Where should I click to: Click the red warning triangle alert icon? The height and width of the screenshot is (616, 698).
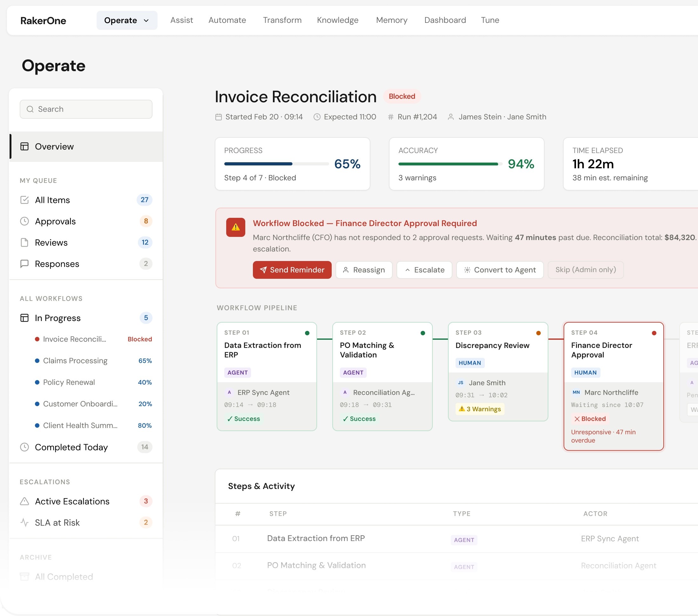point(235,227)
